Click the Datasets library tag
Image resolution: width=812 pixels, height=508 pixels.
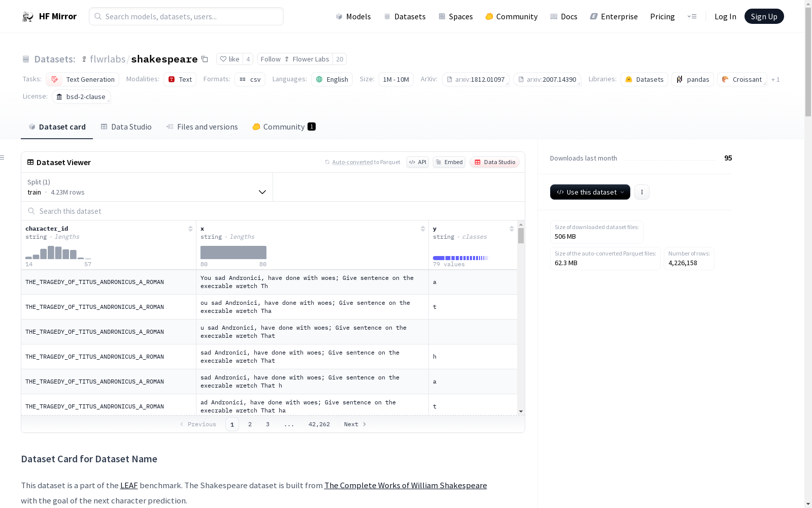tap(645, 79)
